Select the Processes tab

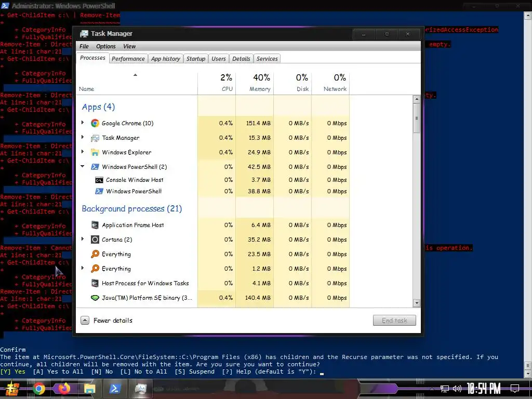[x=92, y=58]
